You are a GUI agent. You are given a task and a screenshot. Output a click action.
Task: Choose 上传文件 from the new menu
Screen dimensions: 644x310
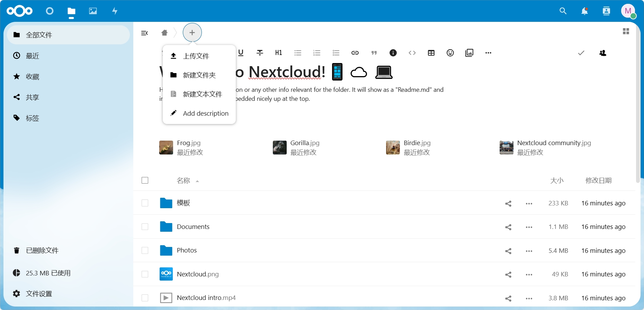[x=199, y=56]
